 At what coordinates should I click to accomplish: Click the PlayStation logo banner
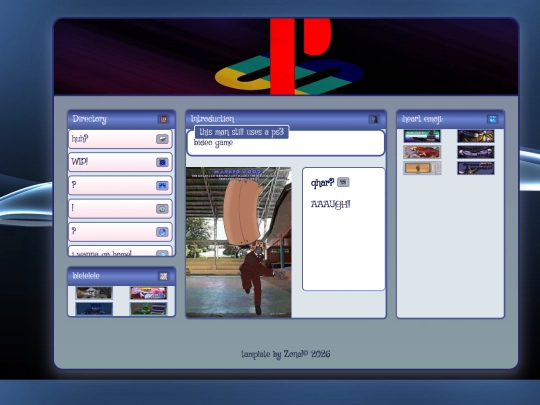click(x=286, y=57)
